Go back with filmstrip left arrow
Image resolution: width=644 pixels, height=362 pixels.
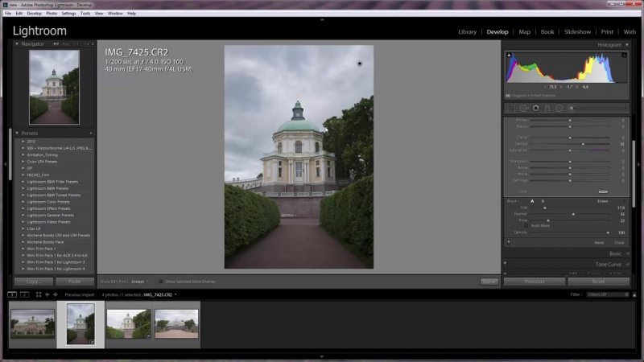click(x=47, y=294)
